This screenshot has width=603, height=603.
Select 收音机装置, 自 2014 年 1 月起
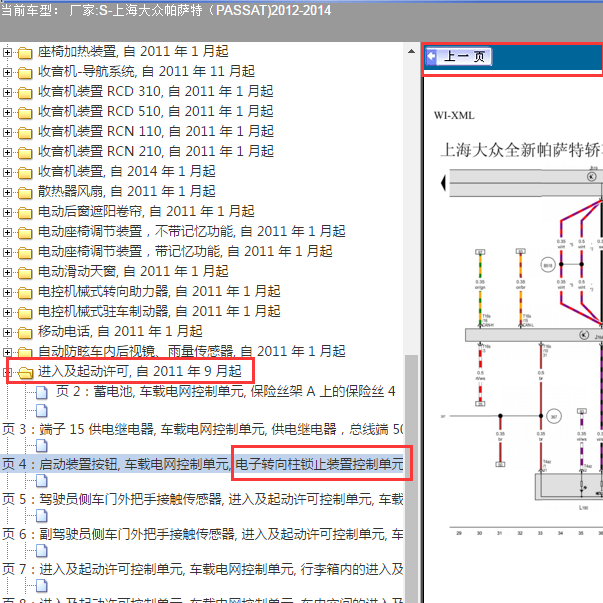tap(127, 172)
